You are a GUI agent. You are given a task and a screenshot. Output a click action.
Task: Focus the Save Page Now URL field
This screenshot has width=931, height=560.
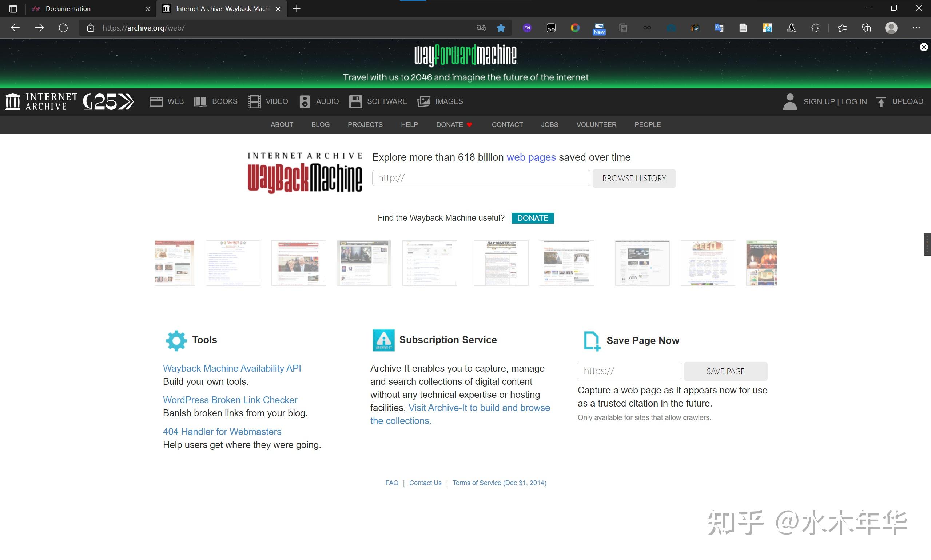(629, 371)
